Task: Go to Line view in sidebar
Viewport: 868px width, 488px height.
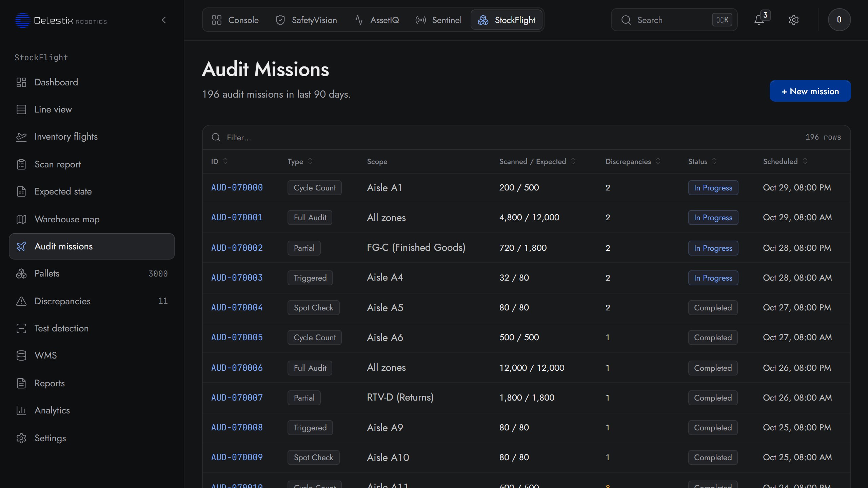Action: click(92, 109)
